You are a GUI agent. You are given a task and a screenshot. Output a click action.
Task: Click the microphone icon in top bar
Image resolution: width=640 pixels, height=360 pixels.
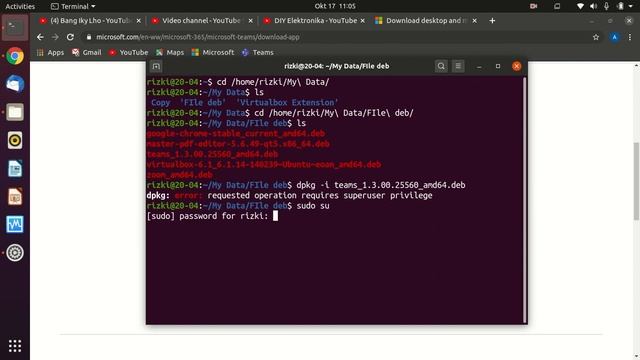[x=607, y=6]
